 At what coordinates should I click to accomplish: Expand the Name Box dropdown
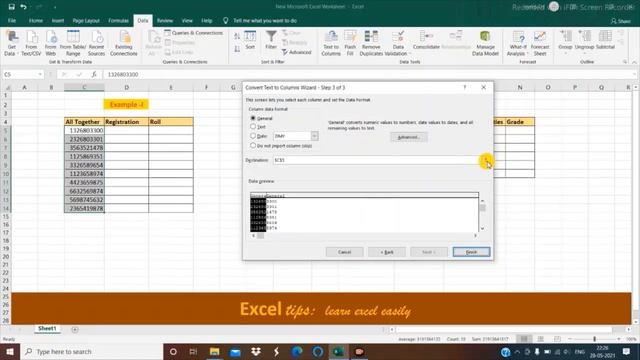[40, 74]
